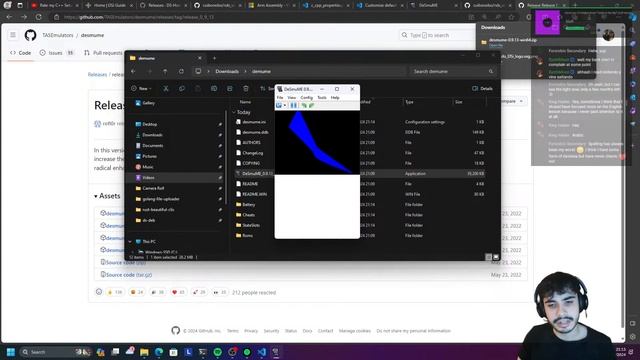Open the Windows Start menu

[11, 352]
